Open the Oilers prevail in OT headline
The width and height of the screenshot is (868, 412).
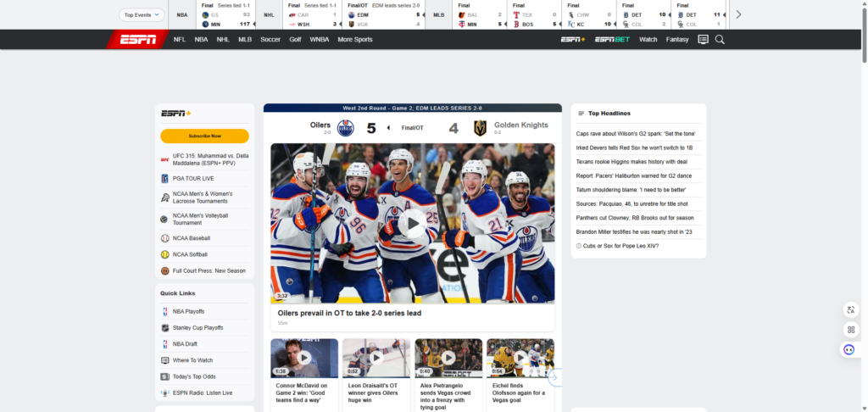point(349,313)
